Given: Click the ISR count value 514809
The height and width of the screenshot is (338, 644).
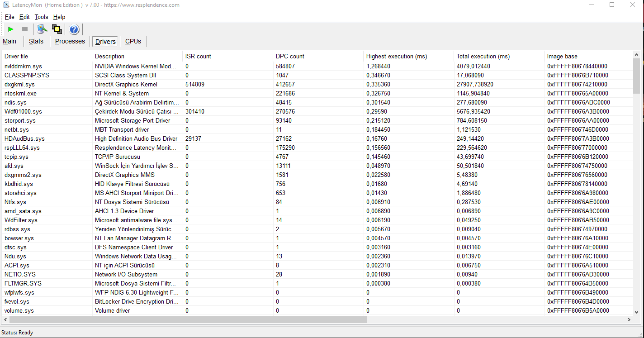Looking at the screenshot, I should coord(195,84).
